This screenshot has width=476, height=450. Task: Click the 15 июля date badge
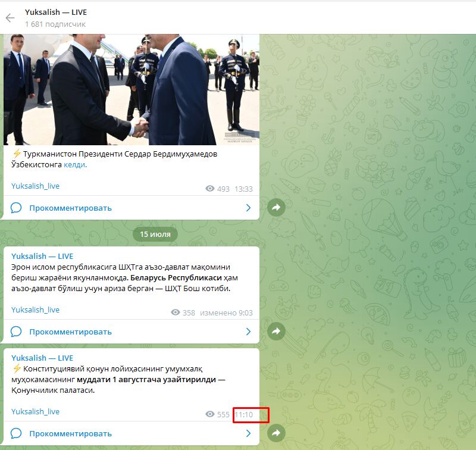155,234
